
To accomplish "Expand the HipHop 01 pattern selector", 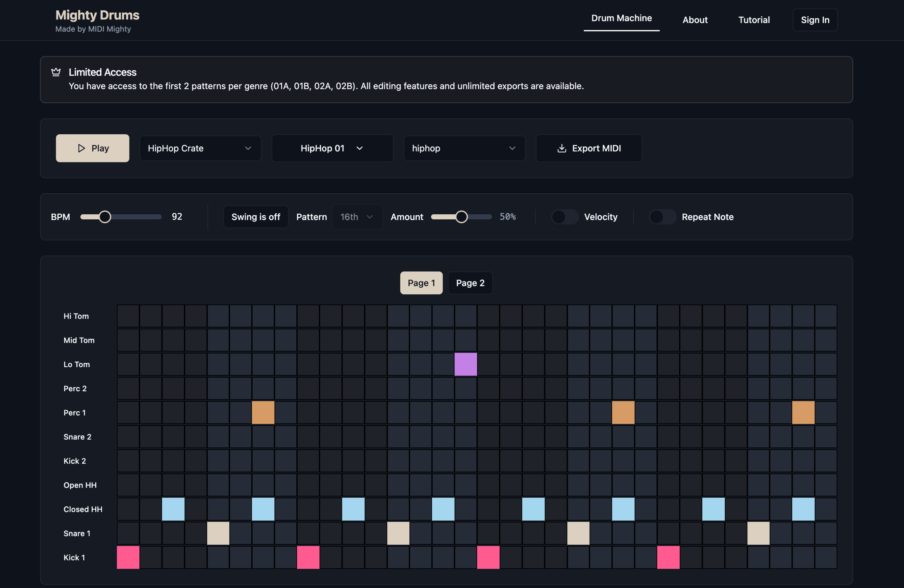I will 332,148.
